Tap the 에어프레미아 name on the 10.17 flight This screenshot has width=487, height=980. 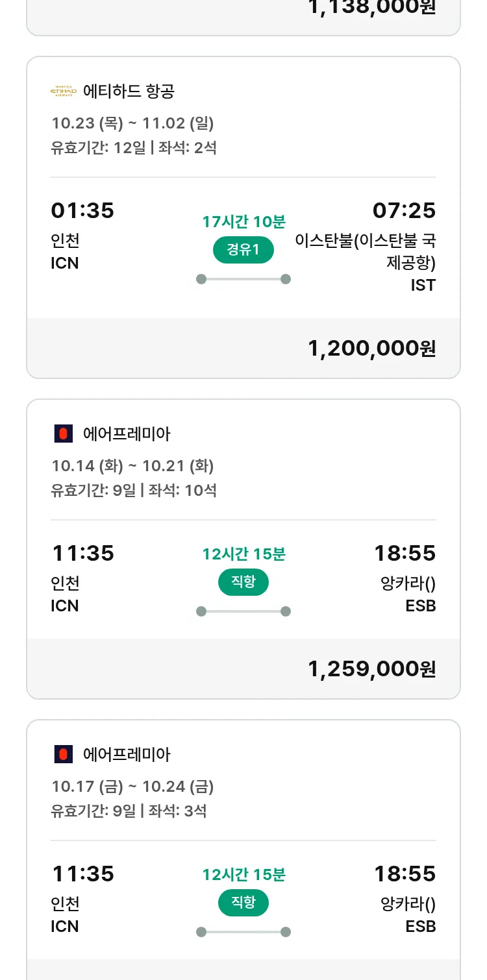[x=127, y=754]
